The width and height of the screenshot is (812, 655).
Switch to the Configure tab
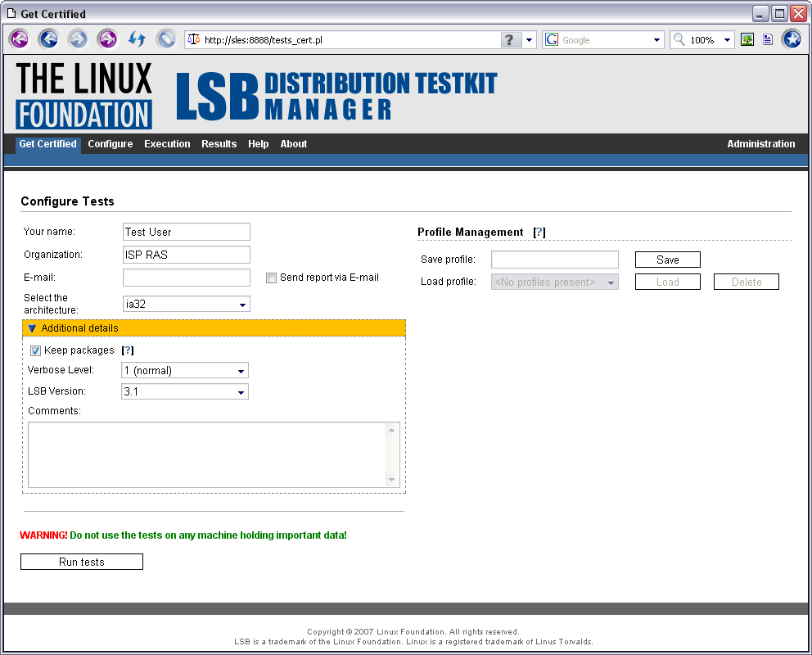click(x=111, y=144)
